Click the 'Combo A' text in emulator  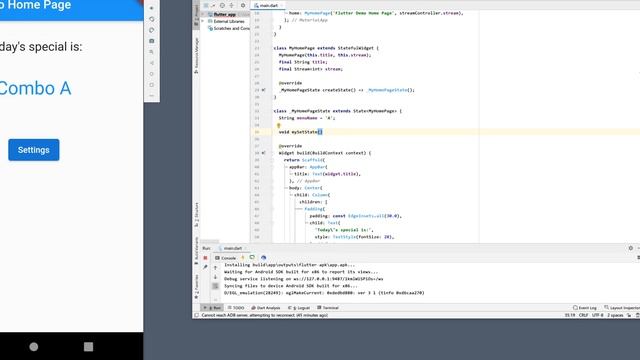(x=35, y=88)
